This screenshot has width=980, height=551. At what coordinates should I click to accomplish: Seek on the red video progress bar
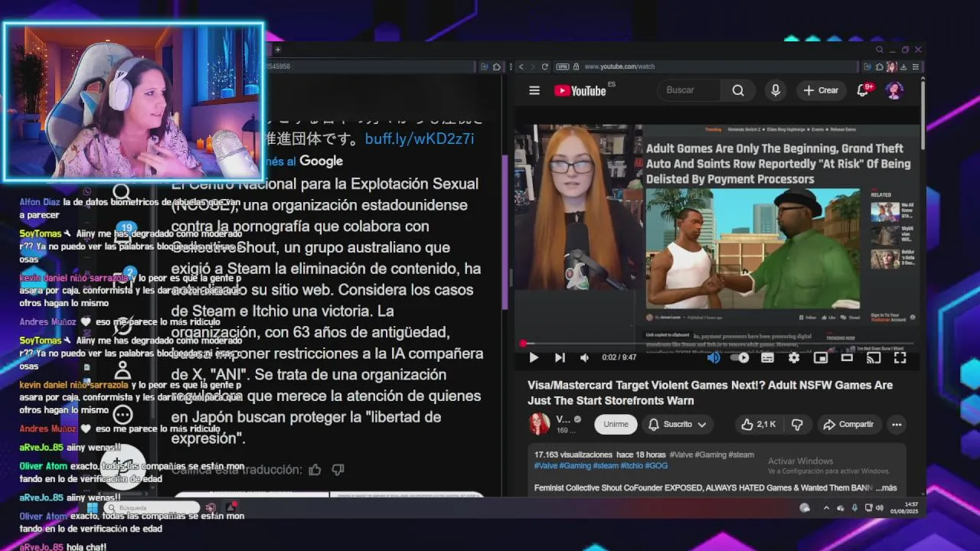(x=717, y=344)
